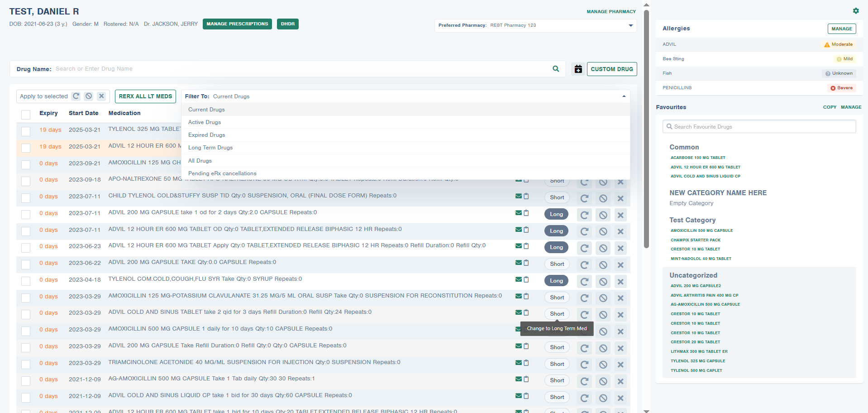Toggle Long term on Advil 200 MG 2023-07-11

[x=556, y=214]
